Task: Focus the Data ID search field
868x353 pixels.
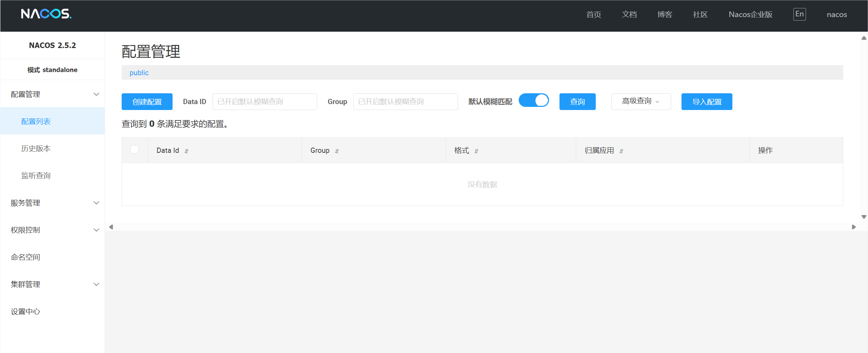Action: [265, 102]
